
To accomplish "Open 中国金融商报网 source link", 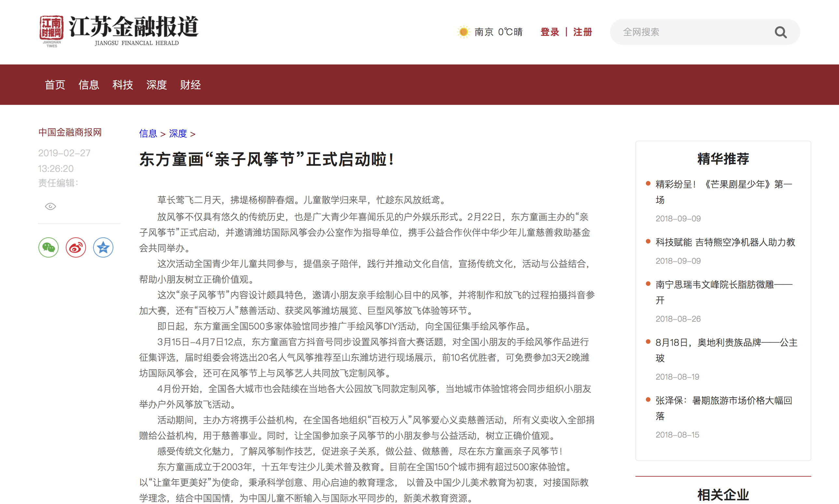I will (70, 132).
